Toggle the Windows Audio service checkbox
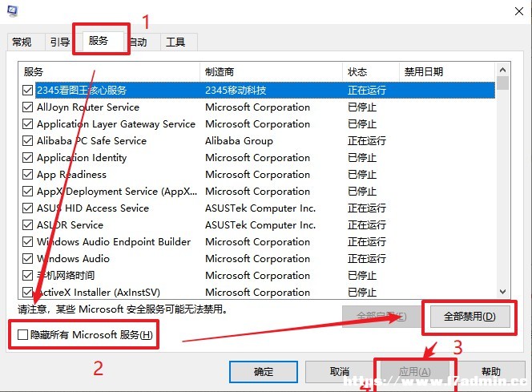The image size is (532, 392). pyautogui.click(x=27, y=258)
